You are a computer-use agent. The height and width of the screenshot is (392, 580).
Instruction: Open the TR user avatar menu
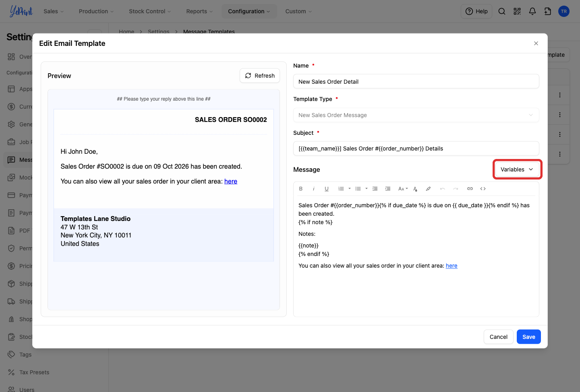(564, 11)
